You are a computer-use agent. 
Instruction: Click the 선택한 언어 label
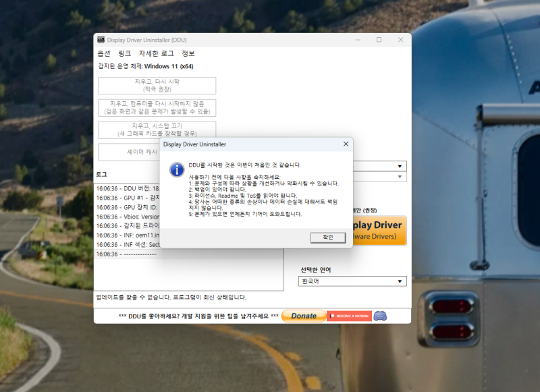315,270
